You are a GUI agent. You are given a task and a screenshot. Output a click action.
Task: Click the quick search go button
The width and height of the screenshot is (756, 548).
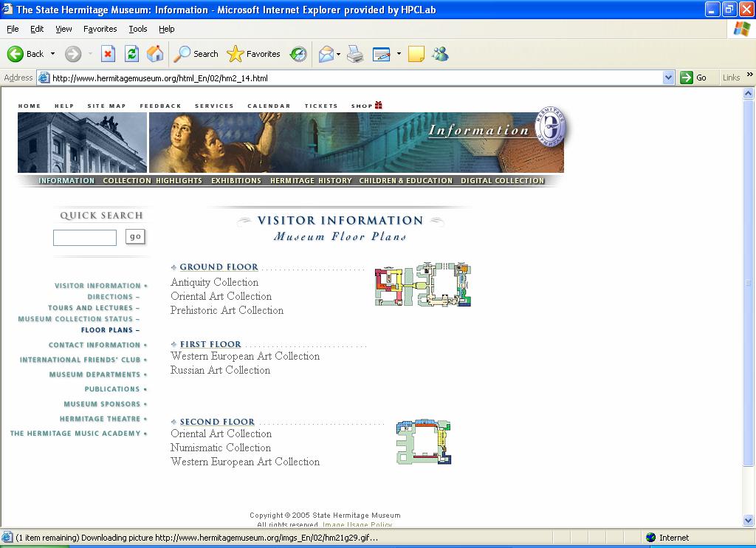[x=135, y=236]
